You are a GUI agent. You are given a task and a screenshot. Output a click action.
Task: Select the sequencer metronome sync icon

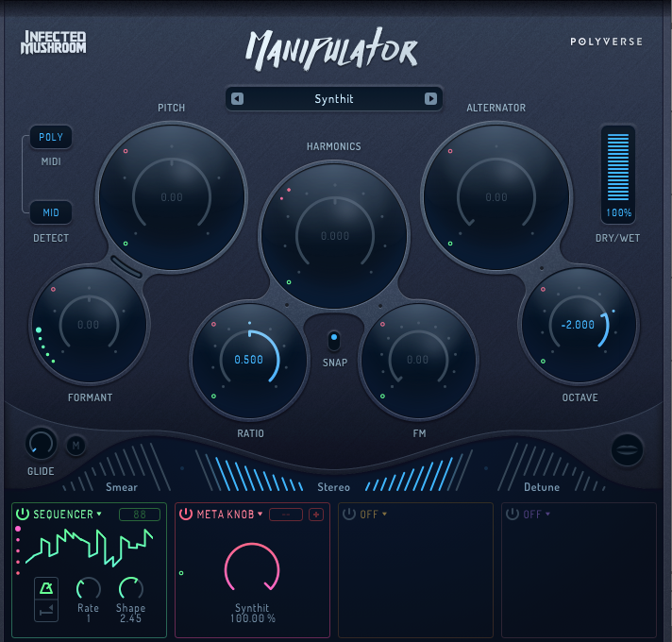pyautogui.click(x=46, y=588)
